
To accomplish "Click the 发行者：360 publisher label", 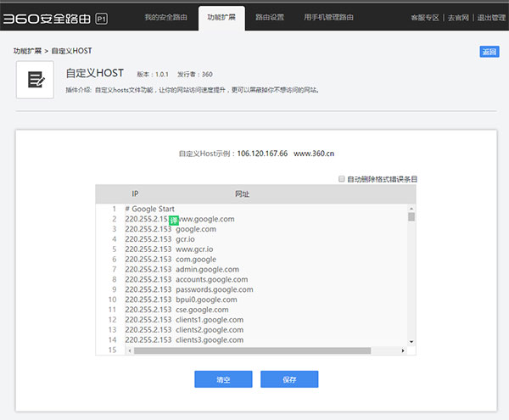I will (195, 75).
